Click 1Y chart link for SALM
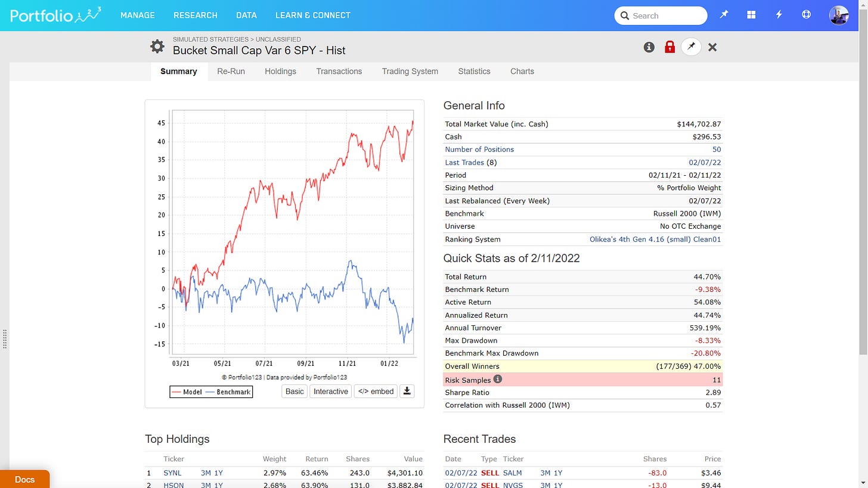868x488 pixels. point(558,473)
